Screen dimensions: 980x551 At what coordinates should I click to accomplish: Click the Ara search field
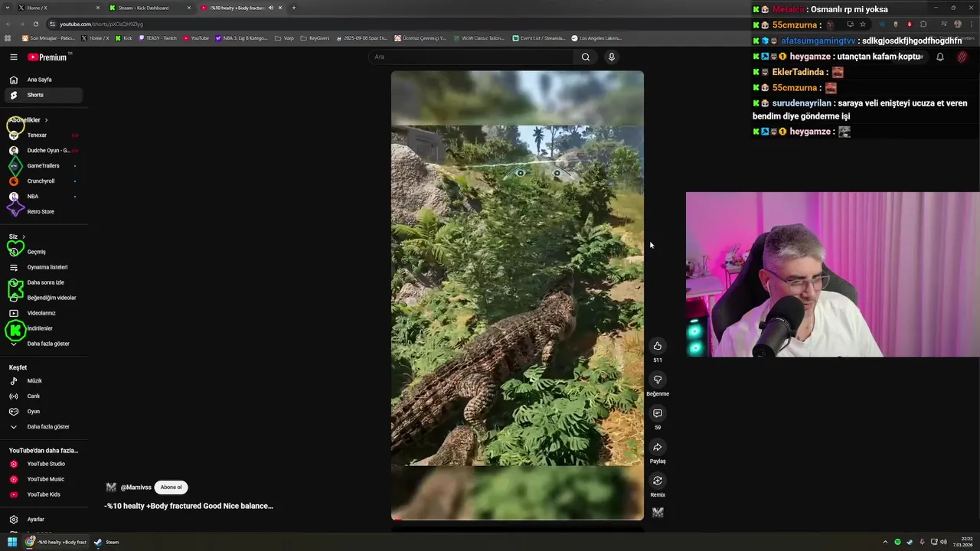pos(471,57)
